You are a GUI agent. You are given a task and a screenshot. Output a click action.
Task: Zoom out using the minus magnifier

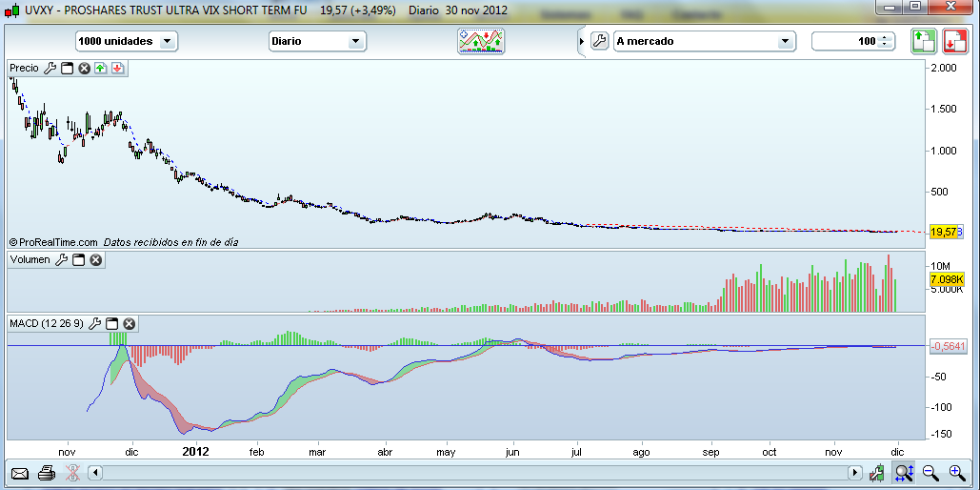930,473
